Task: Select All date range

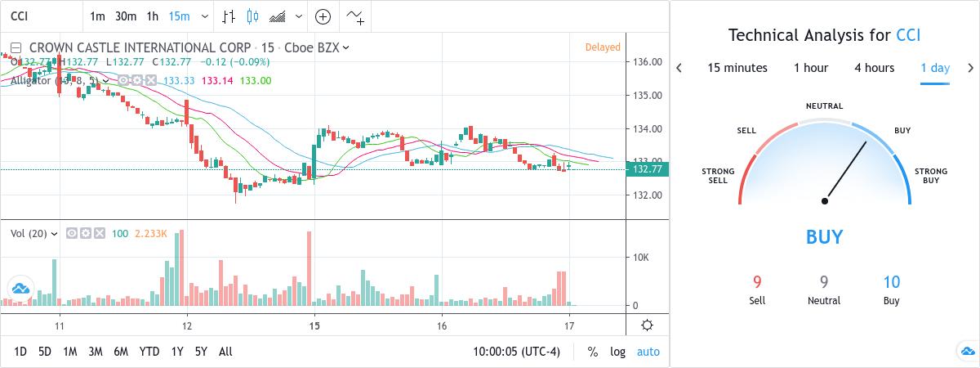Action: (x=225, y=352)
